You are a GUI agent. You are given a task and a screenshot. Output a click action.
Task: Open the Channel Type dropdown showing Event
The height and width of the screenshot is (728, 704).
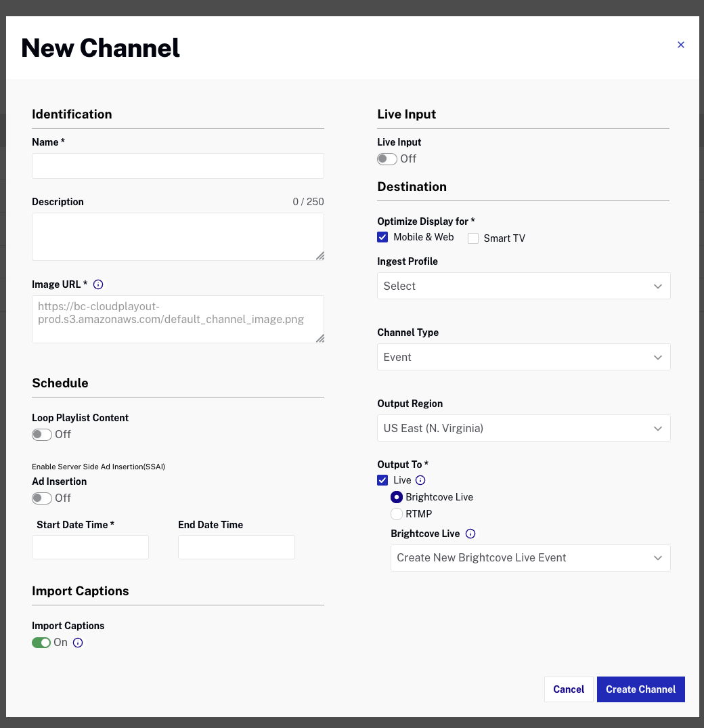click(523, 357)
